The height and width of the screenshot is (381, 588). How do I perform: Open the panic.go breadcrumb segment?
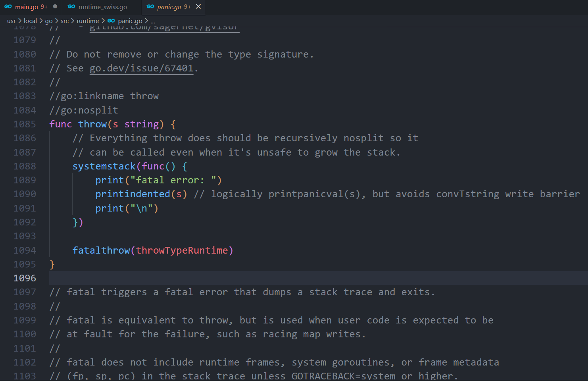130,21
